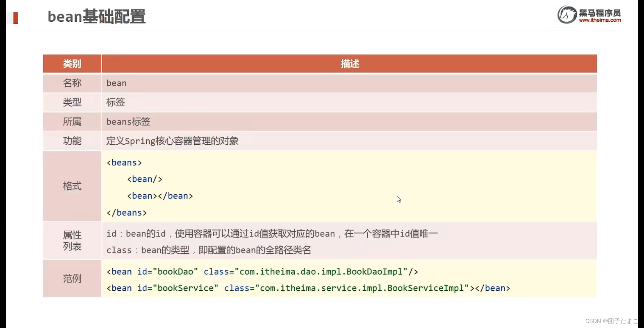The image size is (644, 328).
Task: Click the '<bean/>' code line
Action: [145, 179]
